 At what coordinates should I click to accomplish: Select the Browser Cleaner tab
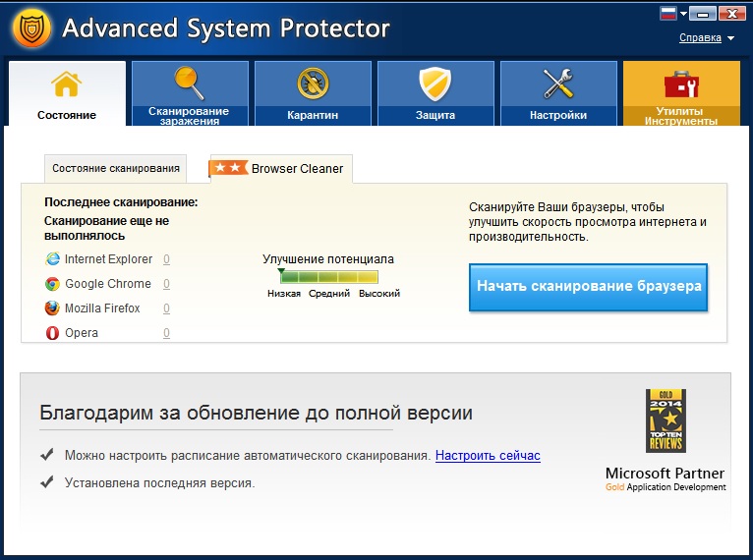click(x=281, y=168)
